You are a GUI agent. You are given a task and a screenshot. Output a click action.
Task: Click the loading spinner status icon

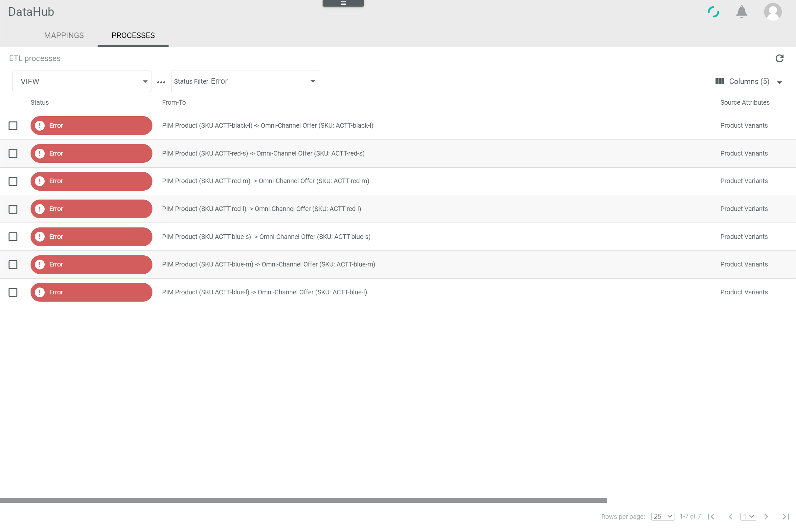713,12
